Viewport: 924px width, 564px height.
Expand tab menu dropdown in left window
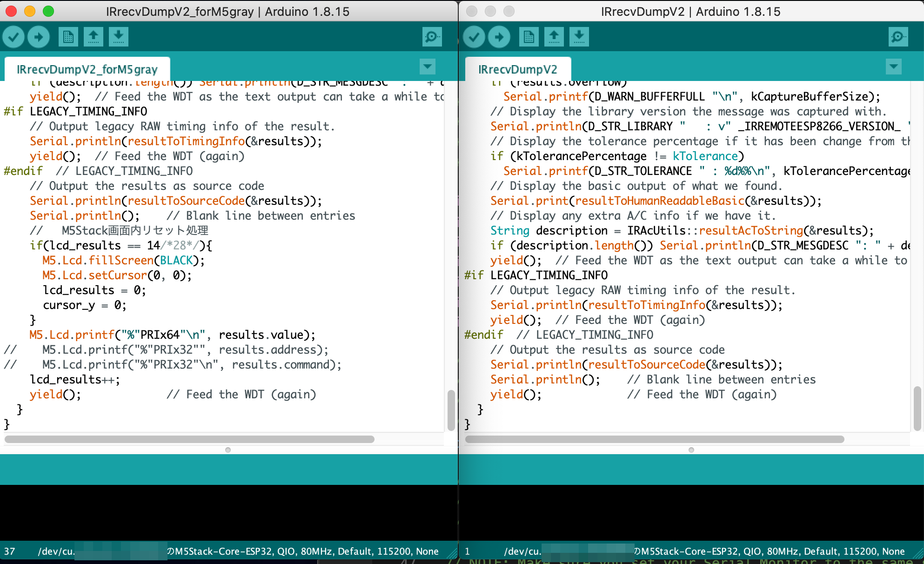(x=428, y=67)
